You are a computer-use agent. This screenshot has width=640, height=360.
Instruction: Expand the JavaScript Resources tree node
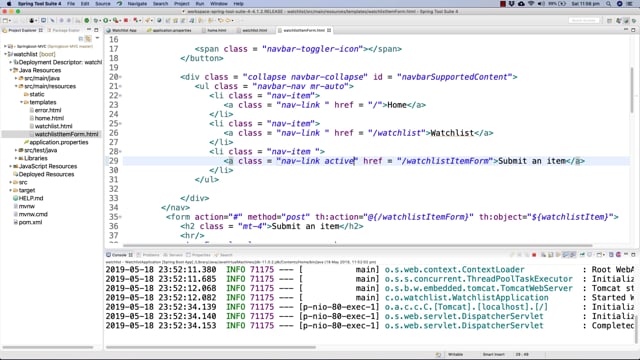pos(11,166)
